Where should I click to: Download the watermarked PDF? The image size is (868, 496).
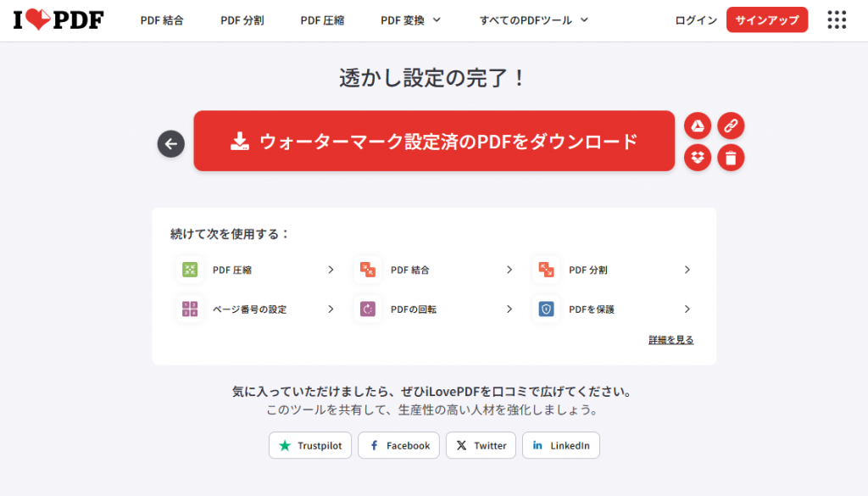(434, 141)
